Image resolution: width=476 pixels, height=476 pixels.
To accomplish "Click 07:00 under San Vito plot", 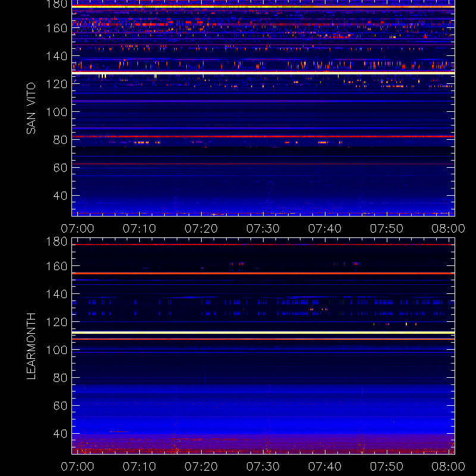I will click(x=77, y=228).
